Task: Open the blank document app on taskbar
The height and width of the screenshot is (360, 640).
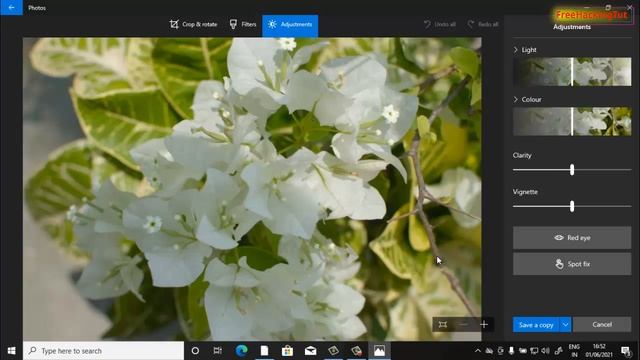Action: 264,351
